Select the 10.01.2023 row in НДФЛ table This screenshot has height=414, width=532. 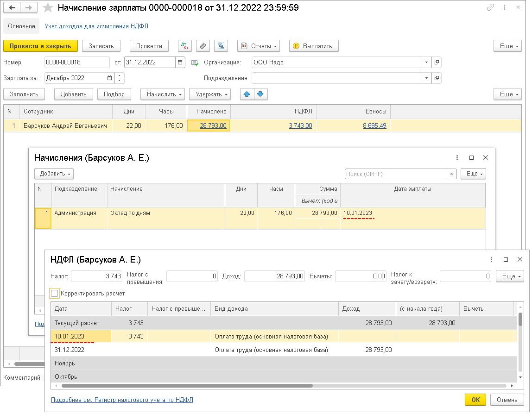tap(284, 336)
